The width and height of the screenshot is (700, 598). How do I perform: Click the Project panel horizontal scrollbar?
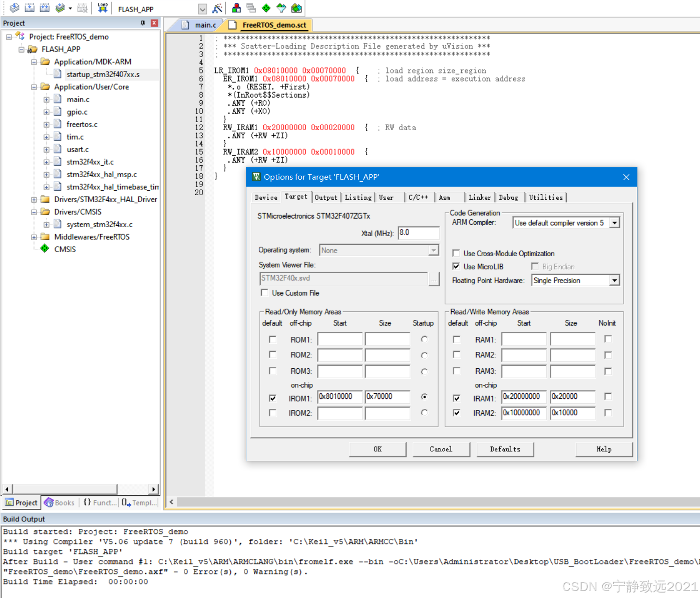[x=65, y=489]
